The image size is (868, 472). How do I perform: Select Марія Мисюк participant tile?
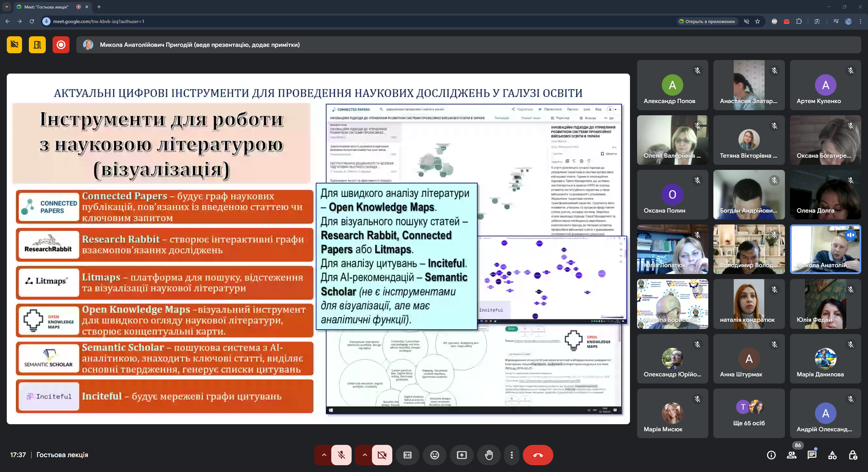click(672, 413)
